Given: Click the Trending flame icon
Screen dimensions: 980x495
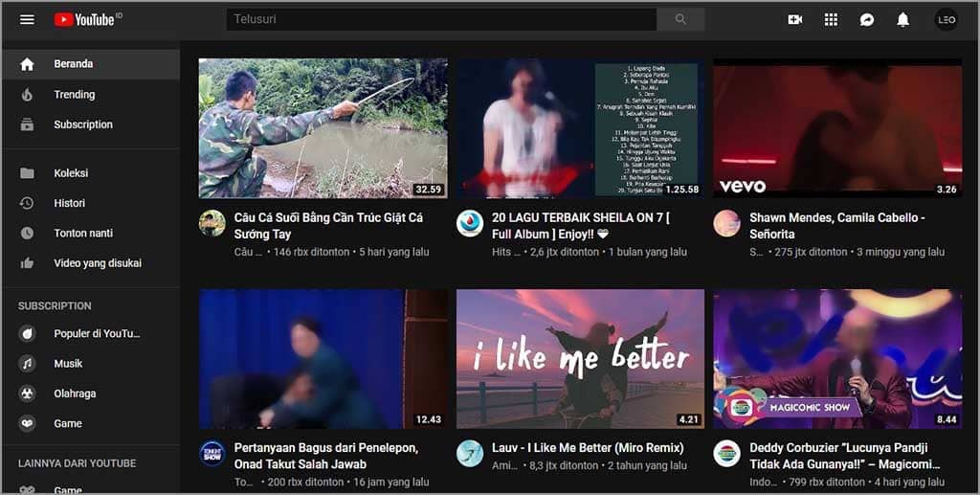Looking at the screenshot, I should tap(27, 95).
